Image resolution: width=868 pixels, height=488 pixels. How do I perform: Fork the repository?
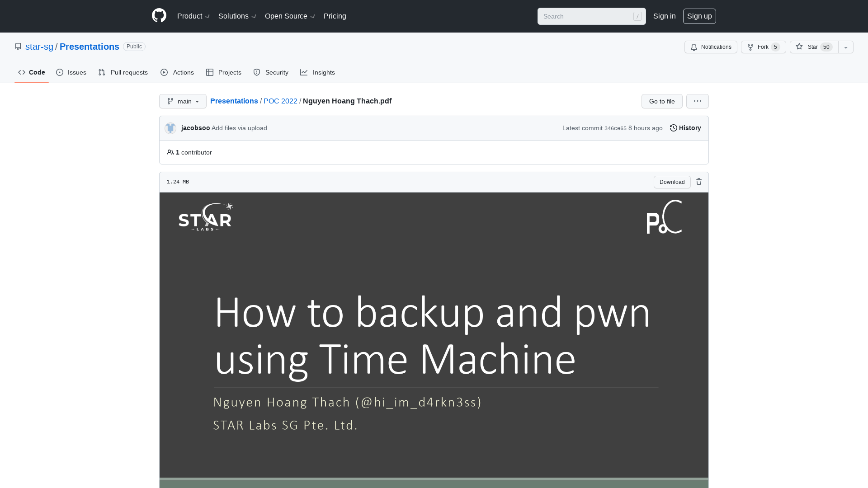click(762, 47)
